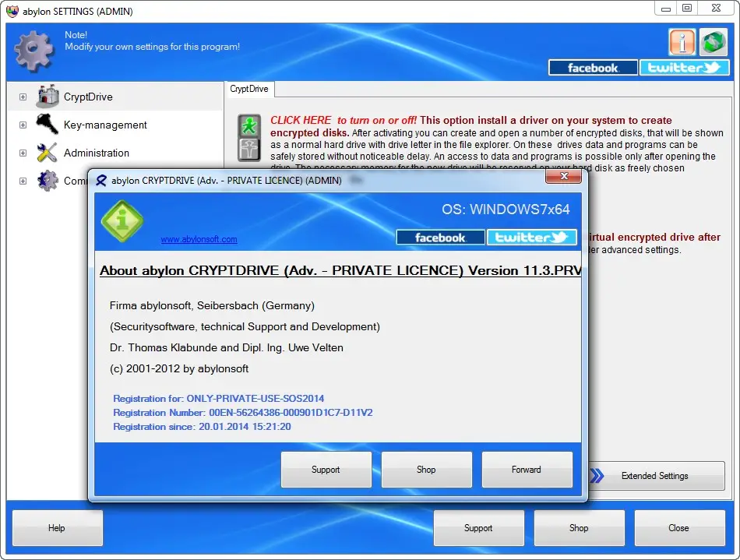Viewport: 740px width, 560px height.
Task: Click the Help button in settings window
Action: pos(57,528)
